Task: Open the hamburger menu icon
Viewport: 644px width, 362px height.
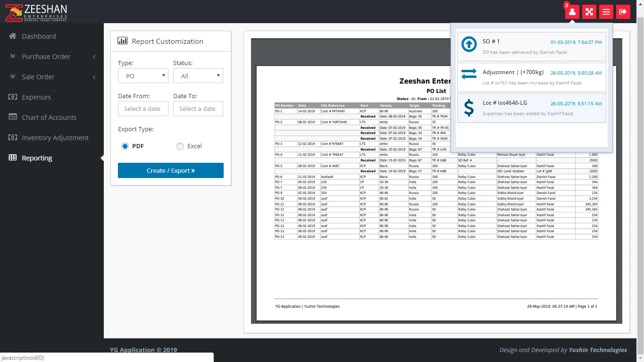Action: tap(606, 12)
